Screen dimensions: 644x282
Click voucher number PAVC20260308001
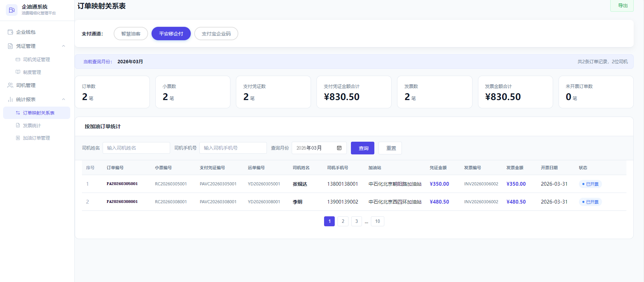218,202
